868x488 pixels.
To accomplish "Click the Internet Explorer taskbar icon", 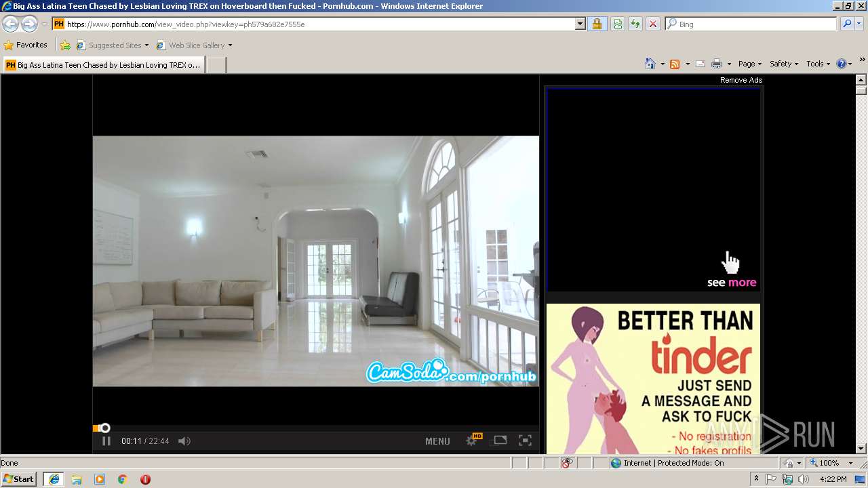I will 54,479.
